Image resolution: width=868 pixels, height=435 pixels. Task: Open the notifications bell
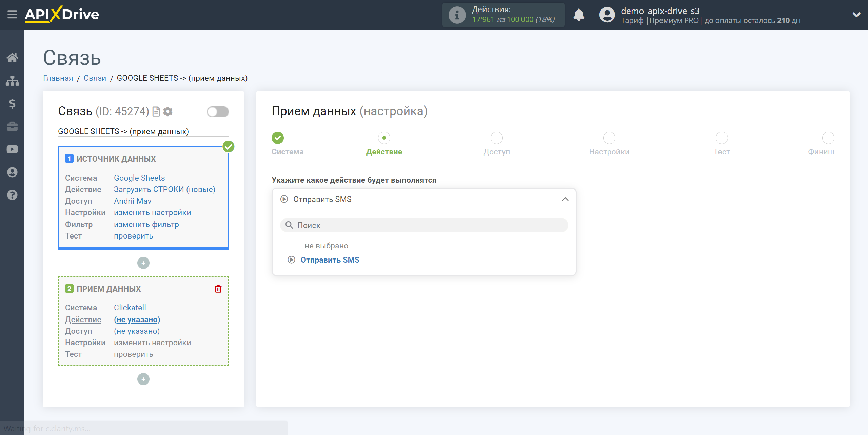[579, 15]
